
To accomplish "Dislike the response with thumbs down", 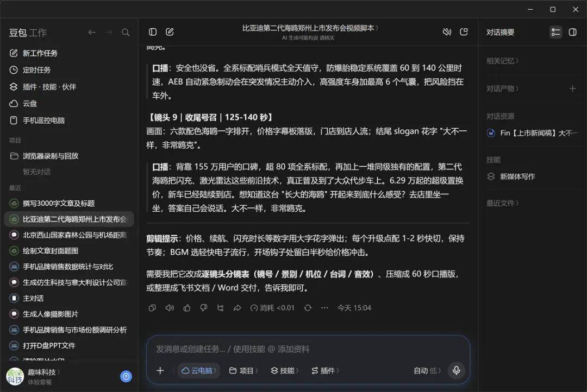I will tap(204, 308).
